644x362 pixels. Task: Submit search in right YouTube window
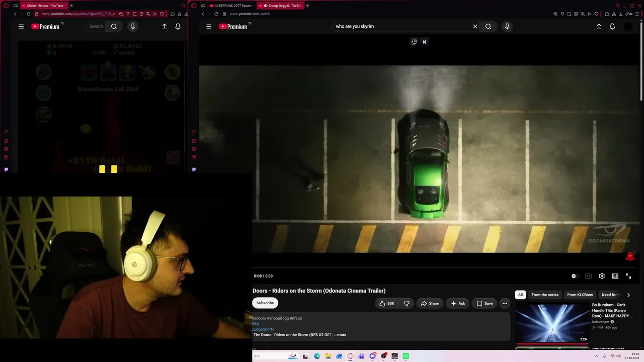(488, 27)
